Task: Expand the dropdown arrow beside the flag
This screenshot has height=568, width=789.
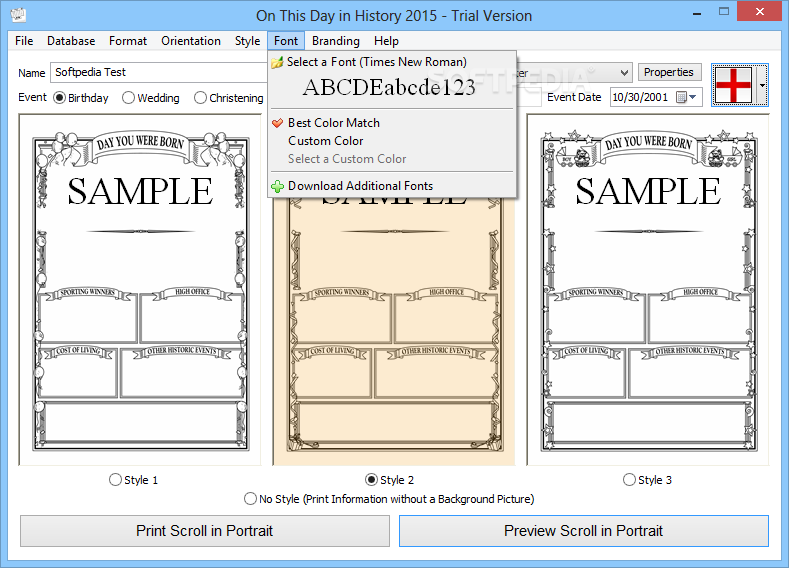Action: point(762,85)
